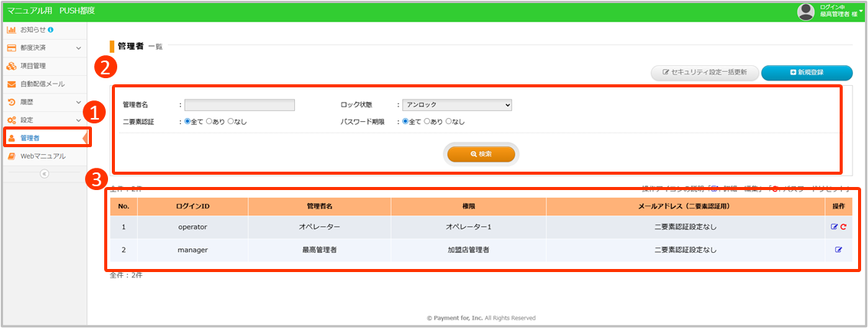868x328 pixels.
Task: Click the user avatar icon in header
Action: pyautogui.click(x=805, y=11)
